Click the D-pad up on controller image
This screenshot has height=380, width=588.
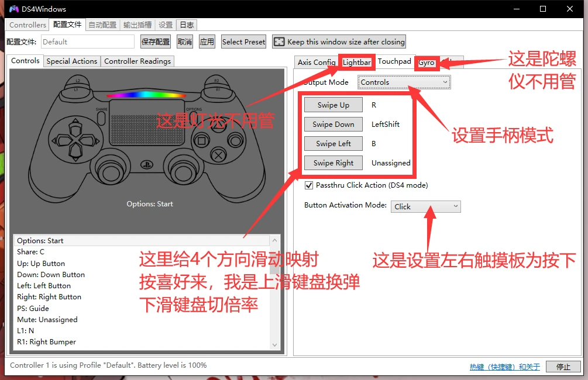click(75, 128)
